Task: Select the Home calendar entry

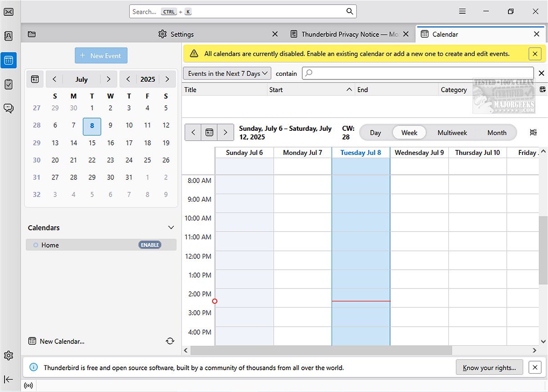Action: 101,245
